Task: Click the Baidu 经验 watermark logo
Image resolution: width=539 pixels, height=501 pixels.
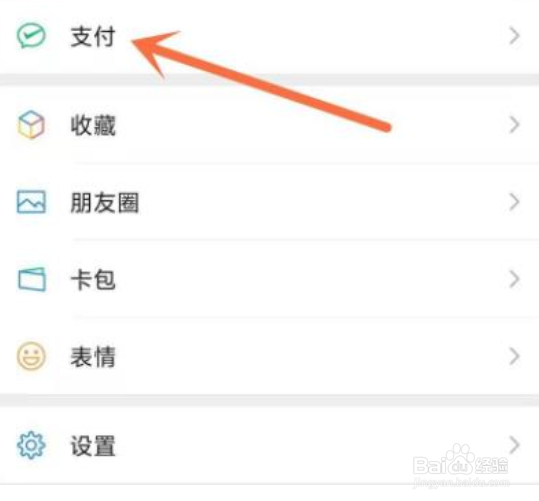Action: (x=461, y=461)
